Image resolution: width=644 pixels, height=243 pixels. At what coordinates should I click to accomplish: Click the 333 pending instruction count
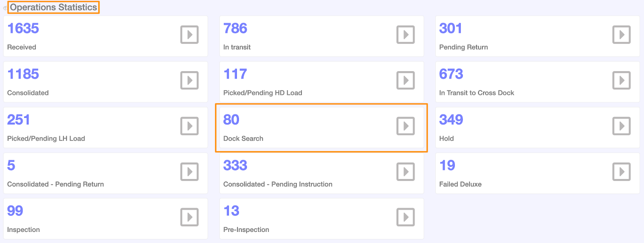tap(235, 165)
